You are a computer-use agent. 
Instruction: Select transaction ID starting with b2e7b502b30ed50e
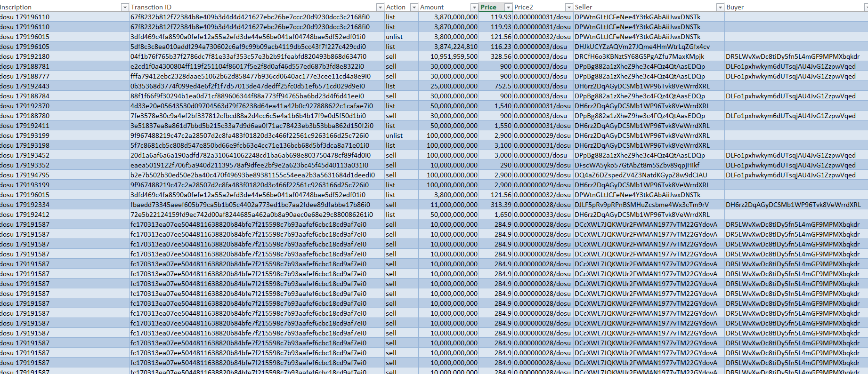click(x=257, y=175)
